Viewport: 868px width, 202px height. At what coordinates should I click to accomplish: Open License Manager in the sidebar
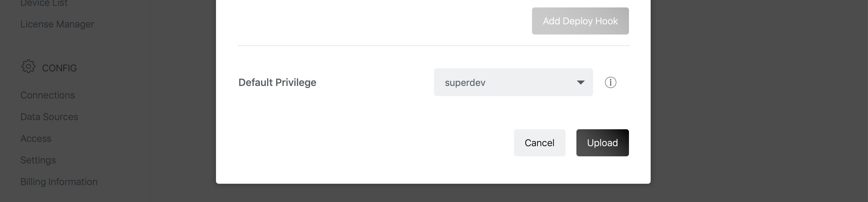click(57, 24)
